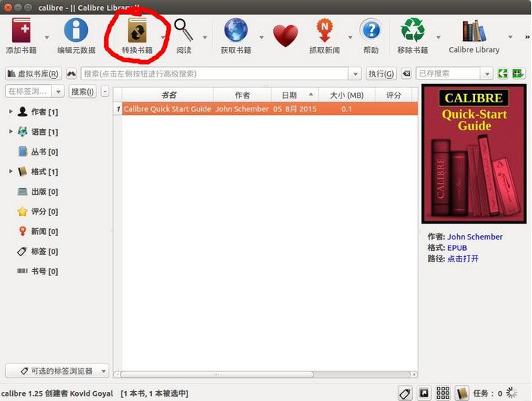
Task: Open Calibre Library bookshelf icon
Action: (474, 30)
